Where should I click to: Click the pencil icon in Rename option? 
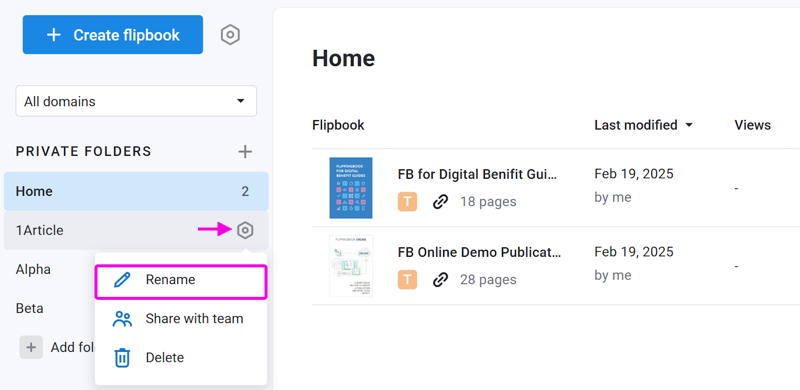pos(122,280)
